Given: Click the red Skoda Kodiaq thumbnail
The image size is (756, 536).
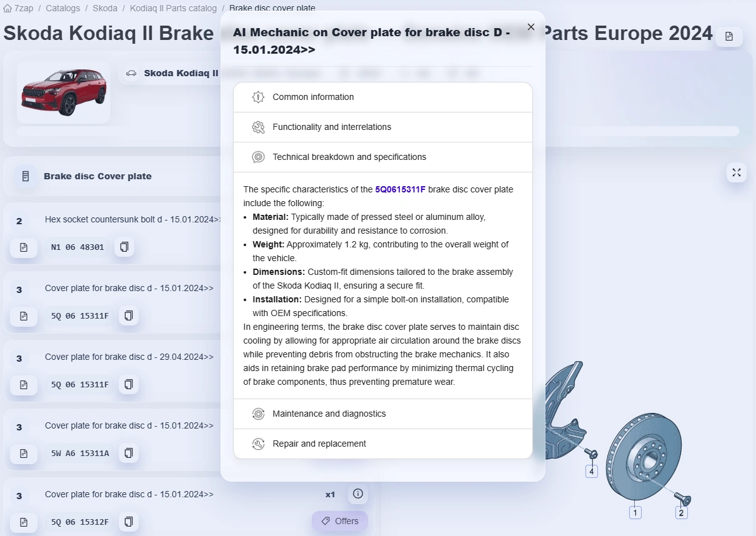Looking at the screenshot, I should [64, 92].
